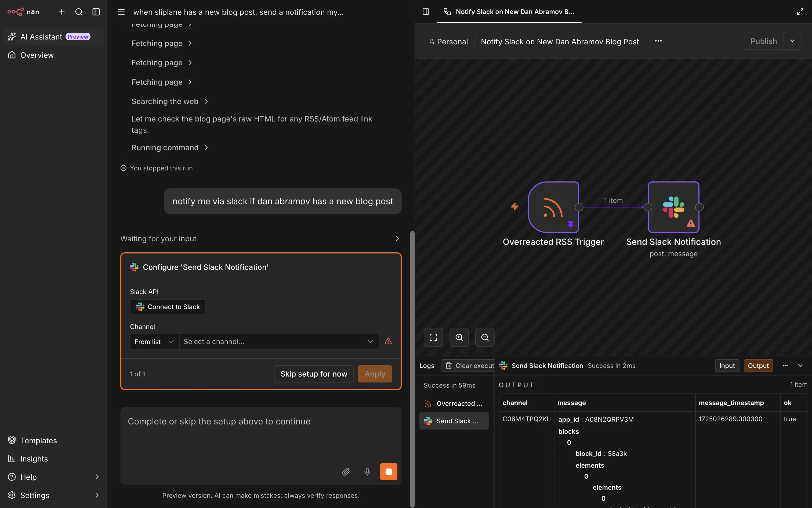This screenshot has width=812, height=508.
Task: Stop the run with orange square
Action: tap(389, 472)
